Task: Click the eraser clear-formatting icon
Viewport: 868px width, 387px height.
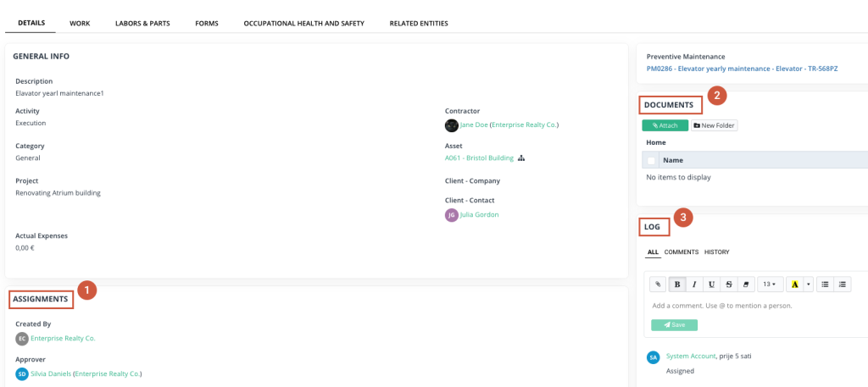Action: [746, 285]
